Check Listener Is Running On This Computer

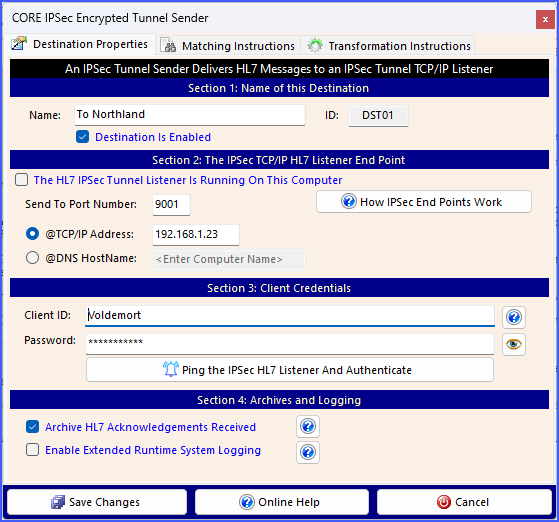point(21,180)
